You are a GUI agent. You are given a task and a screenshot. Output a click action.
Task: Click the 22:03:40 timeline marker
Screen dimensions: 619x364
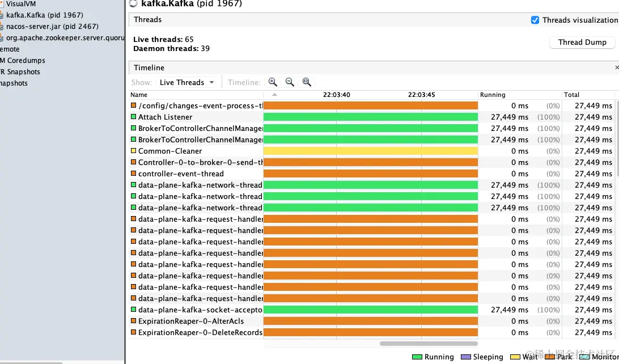pos(336,95)
